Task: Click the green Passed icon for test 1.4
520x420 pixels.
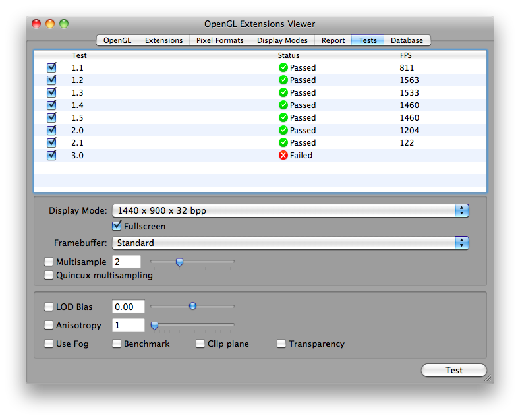Action: (x=283, y=105)
